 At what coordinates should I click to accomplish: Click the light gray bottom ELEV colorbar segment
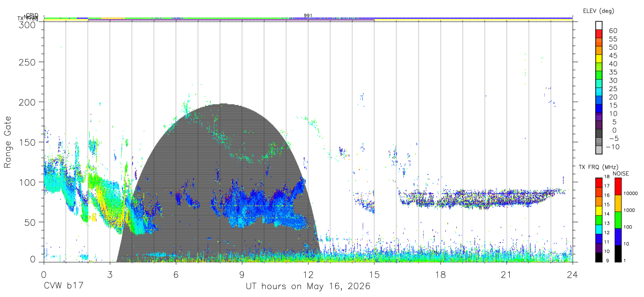[599, 151]
